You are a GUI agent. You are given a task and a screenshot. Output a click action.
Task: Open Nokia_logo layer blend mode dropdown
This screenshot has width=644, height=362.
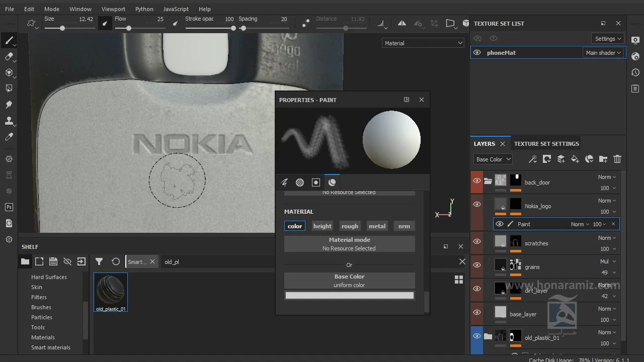pos(607,201)
